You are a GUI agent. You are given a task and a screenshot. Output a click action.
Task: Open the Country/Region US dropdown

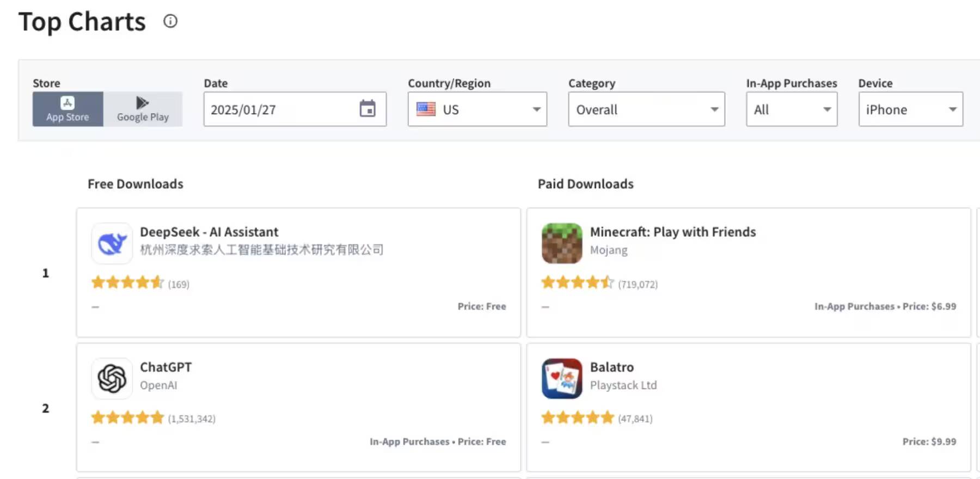pyautogui.click(x=477, y=109)
